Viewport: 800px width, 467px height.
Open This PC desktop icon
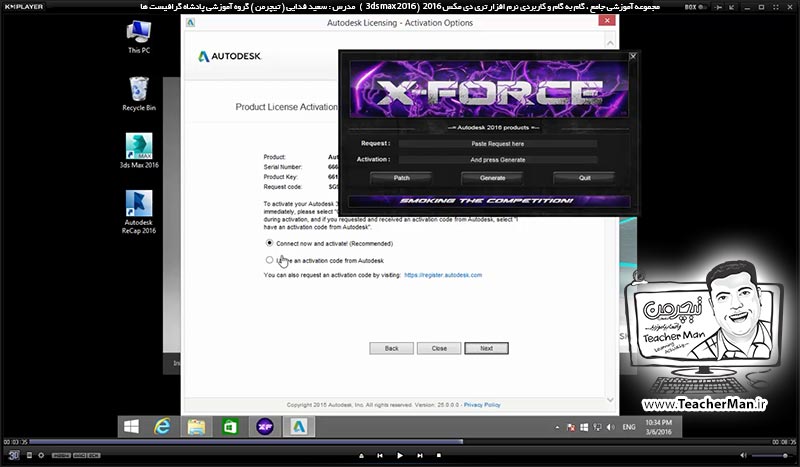pyautogui.click(x=139, y=37)
